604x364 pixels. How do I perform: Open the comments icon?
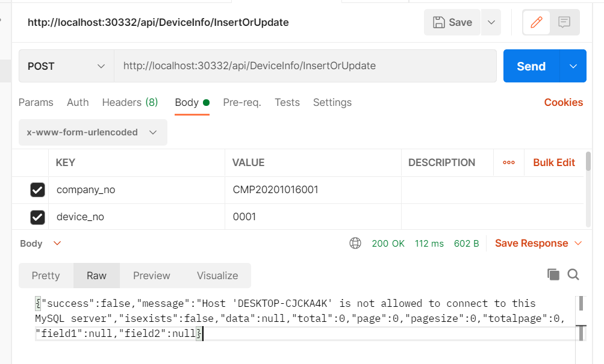(564, 22)
